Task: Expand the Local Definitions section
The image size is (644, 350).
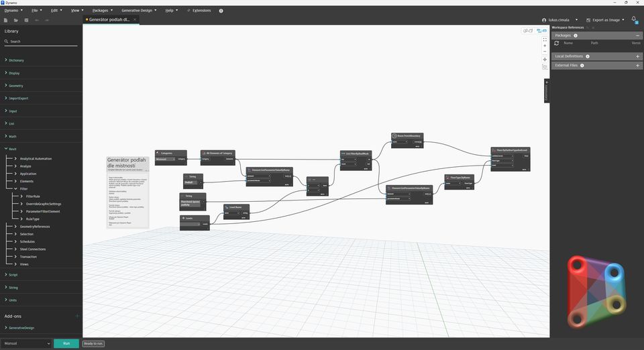Action: [x=637, y=56]
